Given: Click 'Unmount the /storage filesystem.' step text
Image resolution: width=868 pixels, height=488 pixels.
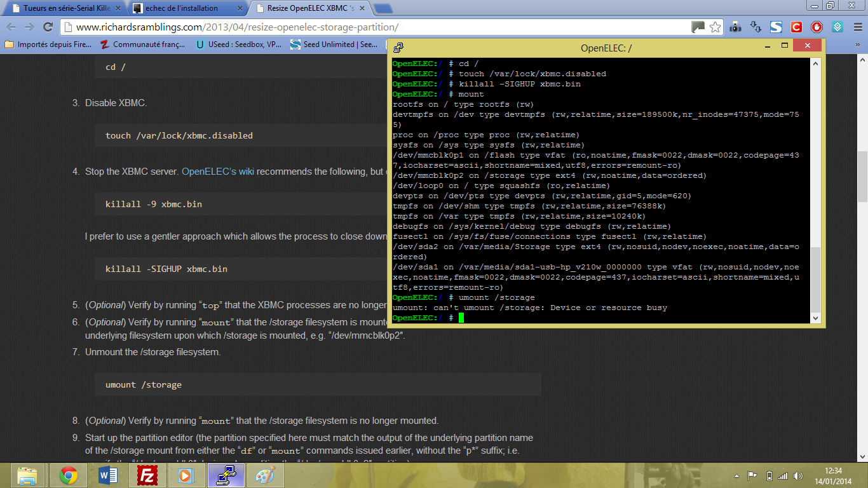Looking at the screenshot, I should [x=153, y=352].
